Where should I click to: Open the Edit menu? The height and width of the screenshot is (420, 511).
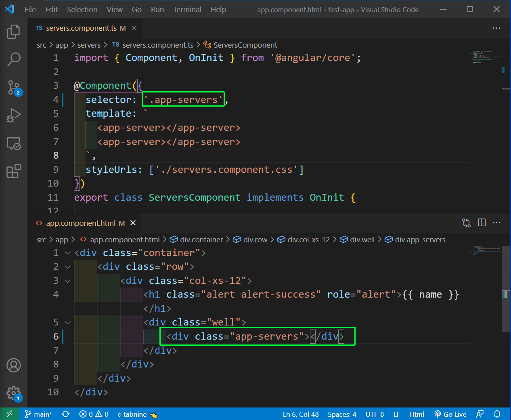point(51,9)
